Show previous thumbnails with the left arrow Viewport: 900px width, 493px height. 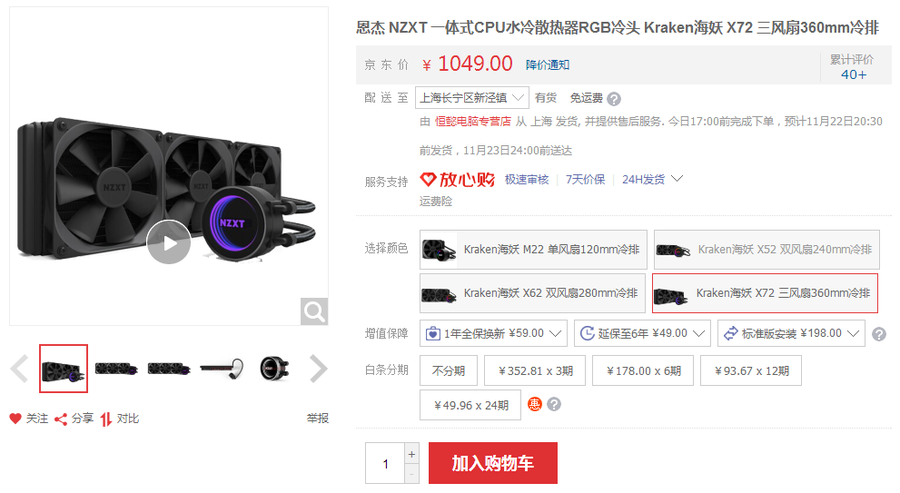[20, 368]
